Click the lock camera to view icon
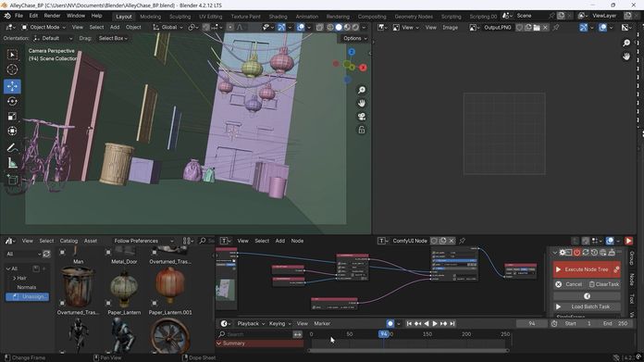This screenshot has width=644, height=362. click(x=362, y=130)
